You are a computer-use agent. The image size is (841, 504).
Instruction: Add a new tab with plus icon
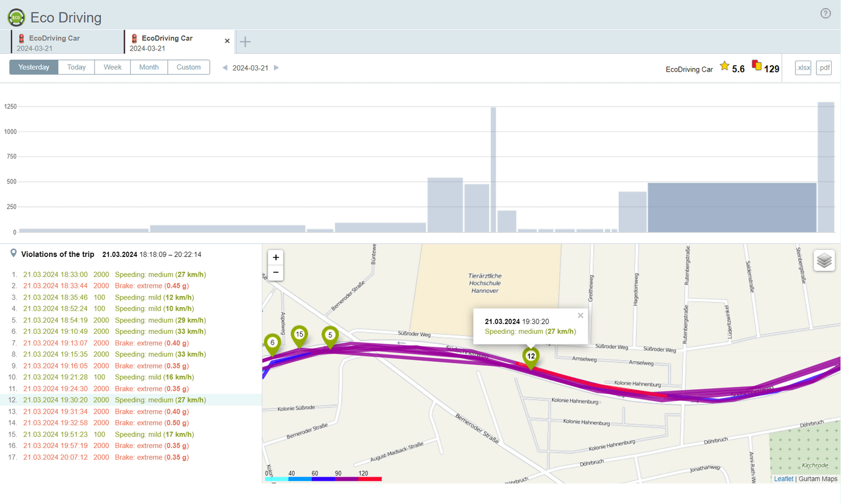tap(246, 42)
